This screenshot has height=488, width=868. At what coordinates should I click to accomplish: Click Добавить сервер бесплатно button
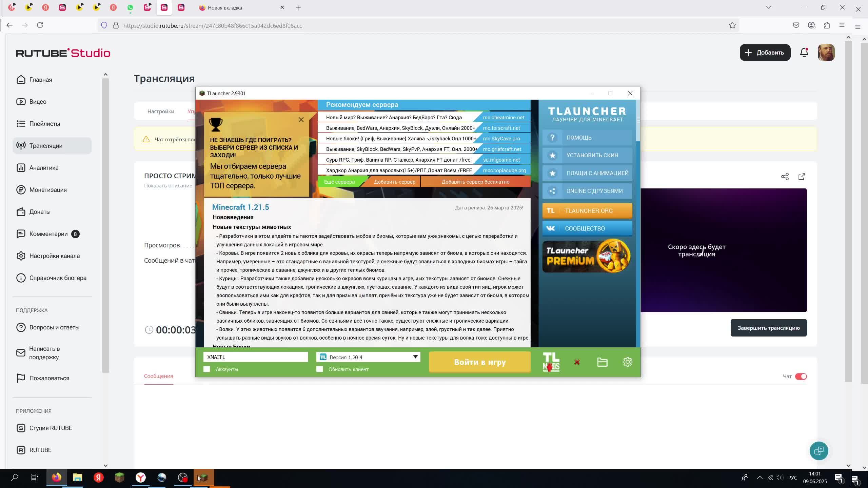click(475, 182)
